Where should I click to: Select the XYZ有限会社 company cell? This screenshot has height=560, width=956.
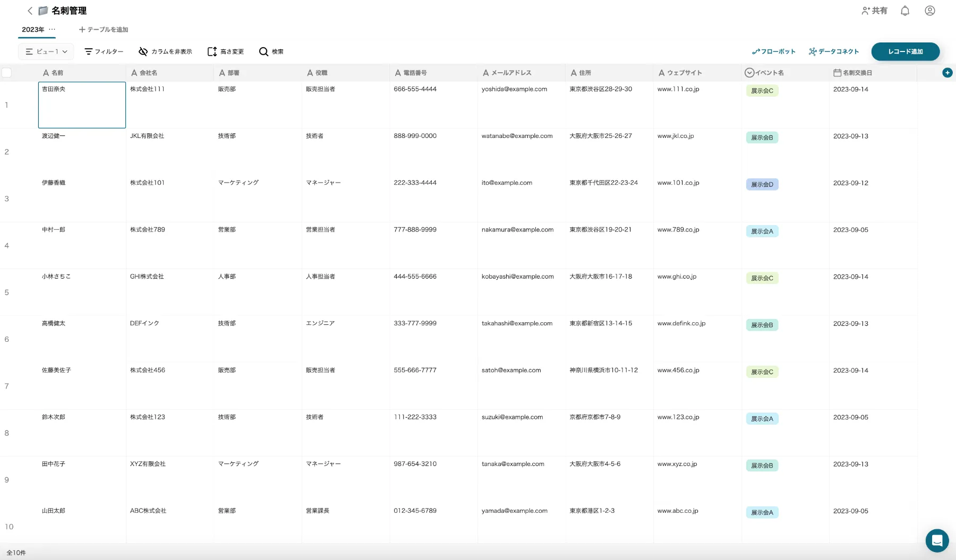170,480
